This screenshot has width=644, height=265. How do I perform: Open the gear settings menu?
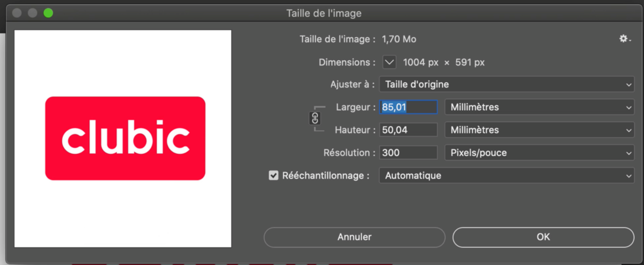[624, 39]
